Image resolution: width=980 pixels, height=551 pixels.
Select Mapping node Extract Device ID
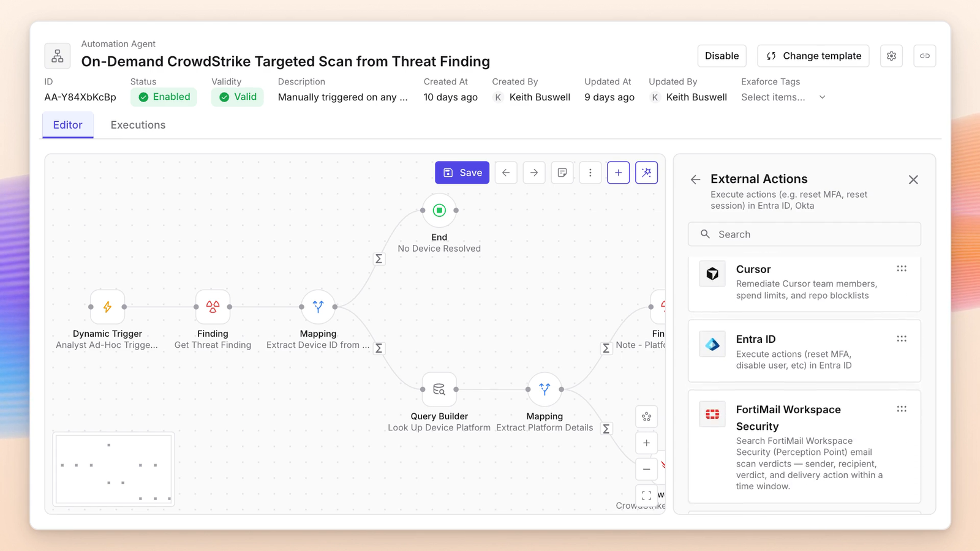pyautogui.click(x=318, y=307)
